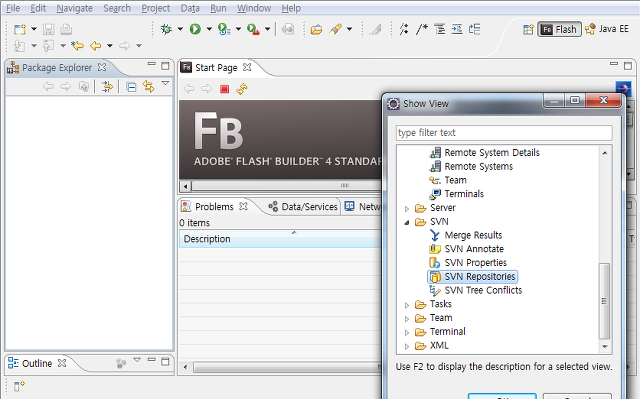Switch to the Java EE perspective
640x399 pixels.
click(607, 29)
